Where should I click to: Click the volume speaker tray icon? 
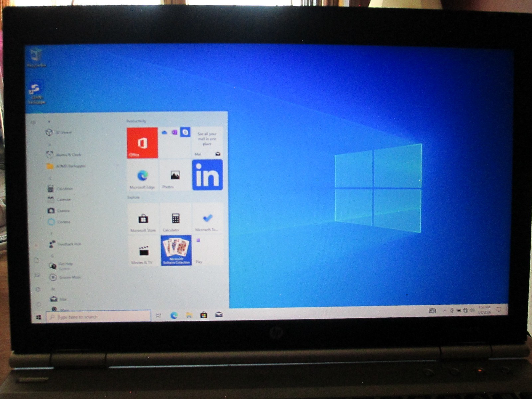click(472, 310)
